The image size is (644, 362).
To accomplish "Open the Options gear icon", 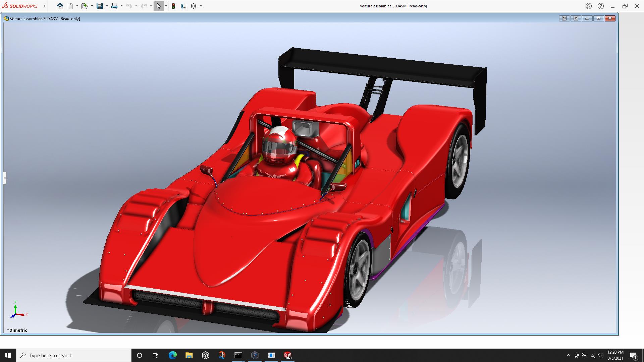I will 194,6.
